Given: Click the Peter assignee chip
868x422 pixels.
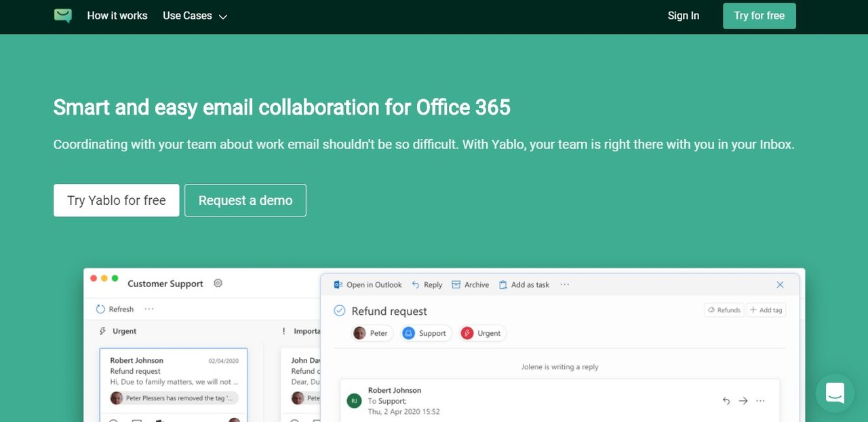Looking at the screenshot, I should pos(372,333).
